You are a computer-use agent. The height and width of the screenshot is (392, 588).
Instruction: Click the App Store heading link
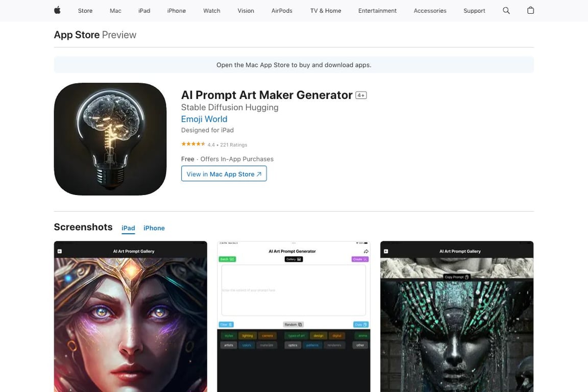77,35
